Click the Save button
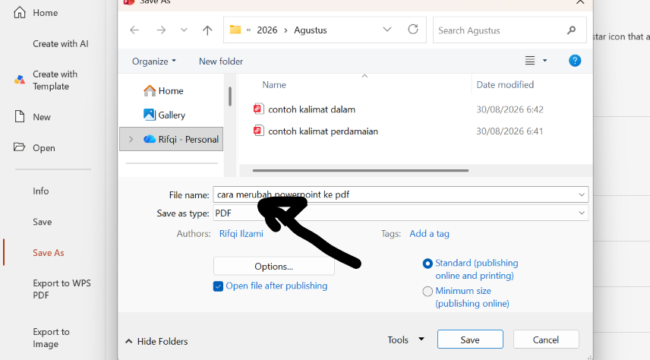This screenshot has height=360, width=650. click(470, 340)
